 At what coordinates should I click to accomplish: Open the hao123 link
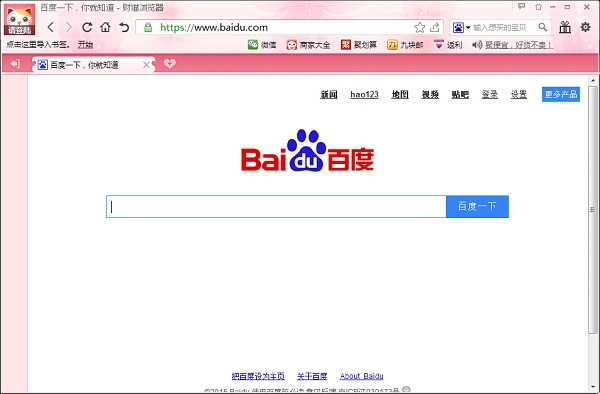pos(364,94)
